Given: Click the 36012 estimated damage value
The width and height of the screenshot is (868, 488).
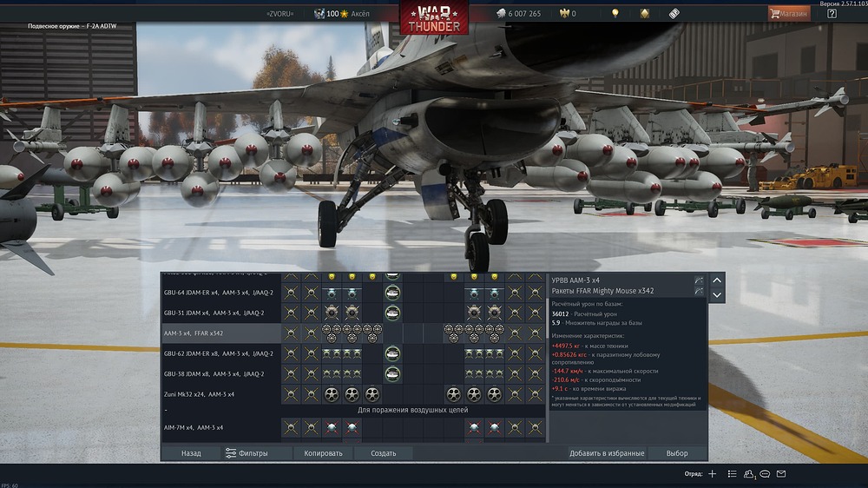Looking at the screenshot, I should [x=561, y=314].
